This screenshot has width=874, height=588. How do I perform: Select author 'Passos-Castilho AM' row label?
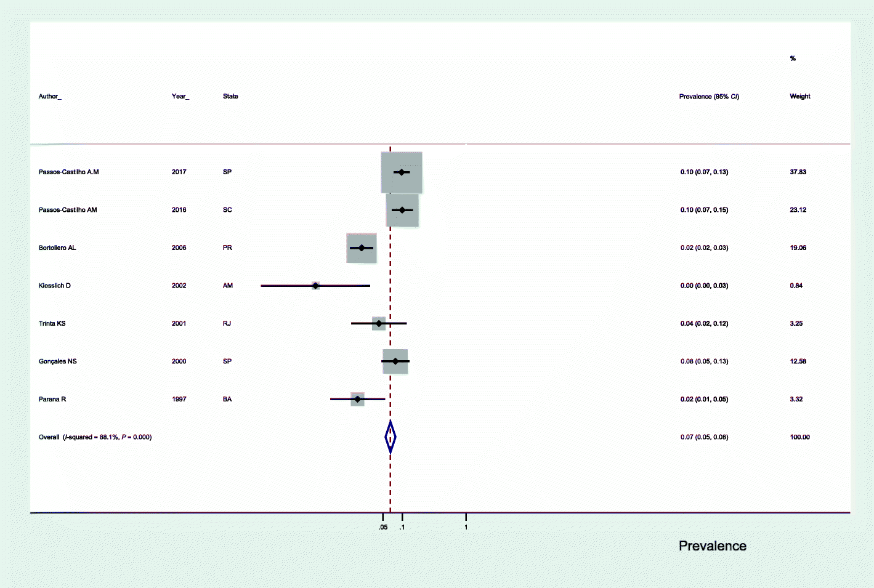(68, 210)
